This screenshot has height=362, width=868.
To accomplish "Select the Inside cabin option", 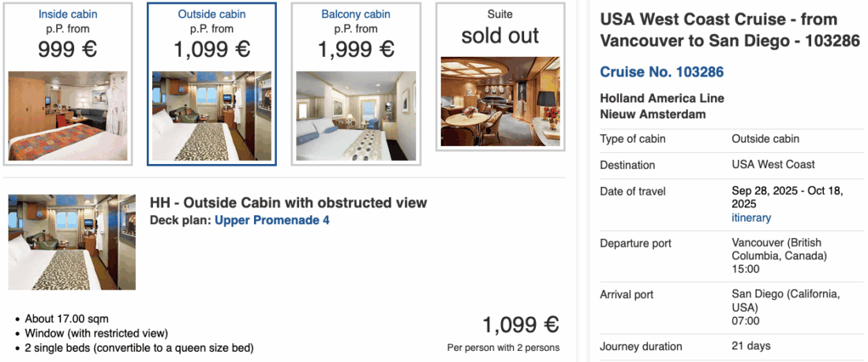I will [68, 14].
